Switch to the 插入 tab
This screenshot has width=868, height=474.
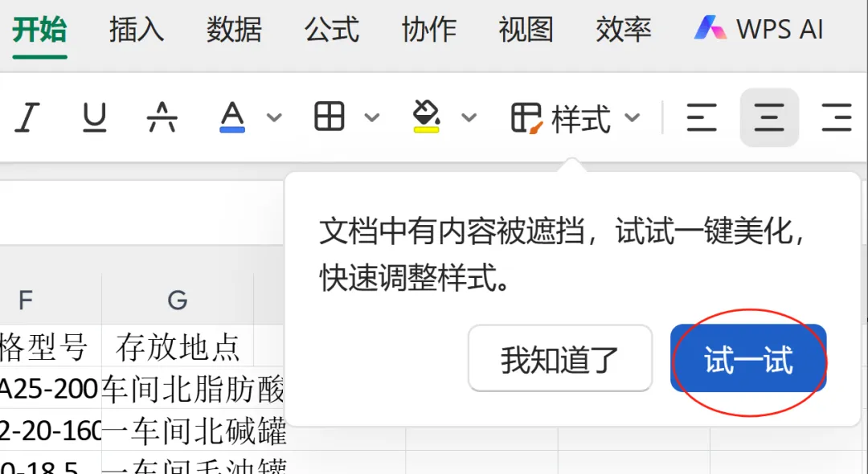coord(137,29)
